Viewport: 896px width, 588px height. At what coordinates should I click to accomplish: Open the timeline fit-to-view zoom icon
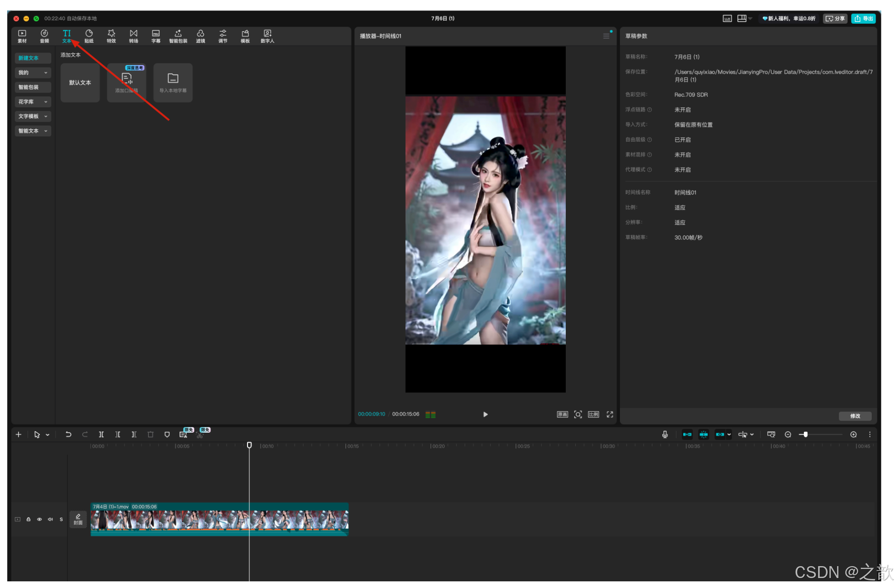(771, 435)
